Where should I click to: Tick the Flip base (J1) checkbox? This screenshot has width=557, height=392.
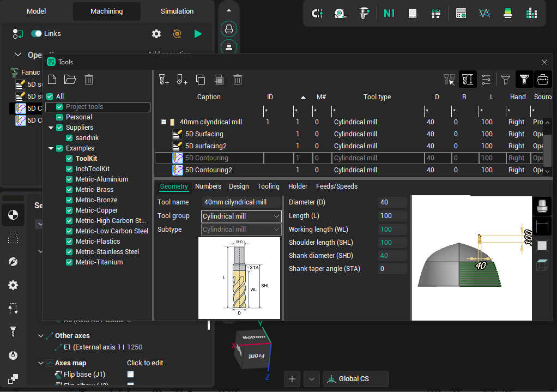click(130, 375)
